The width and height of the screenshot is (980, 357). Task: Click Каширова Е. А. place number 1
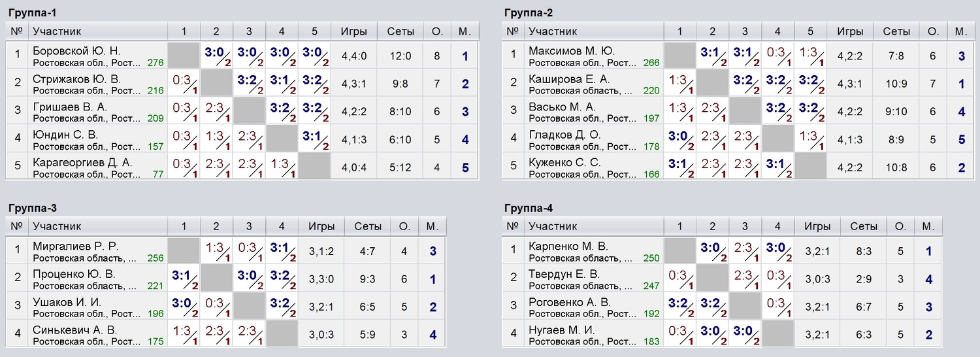961,84
